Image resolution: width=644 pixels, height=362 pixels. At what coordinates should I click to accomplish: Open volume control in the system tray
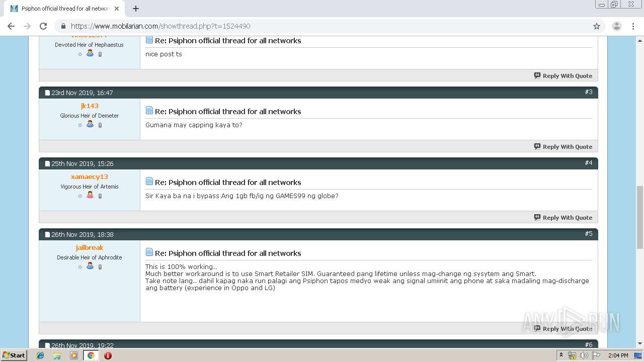click(584, 355)
